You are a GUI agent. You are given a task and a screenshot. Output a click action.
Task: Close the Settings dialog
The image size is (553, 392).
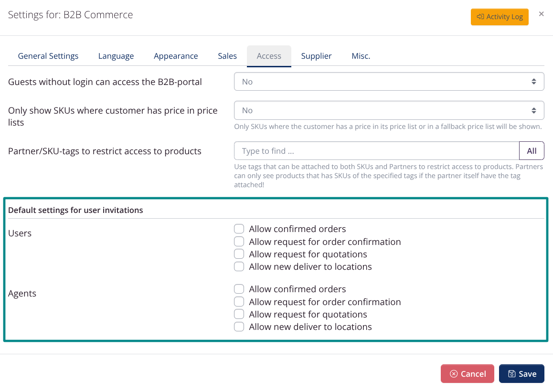[541, 14]
